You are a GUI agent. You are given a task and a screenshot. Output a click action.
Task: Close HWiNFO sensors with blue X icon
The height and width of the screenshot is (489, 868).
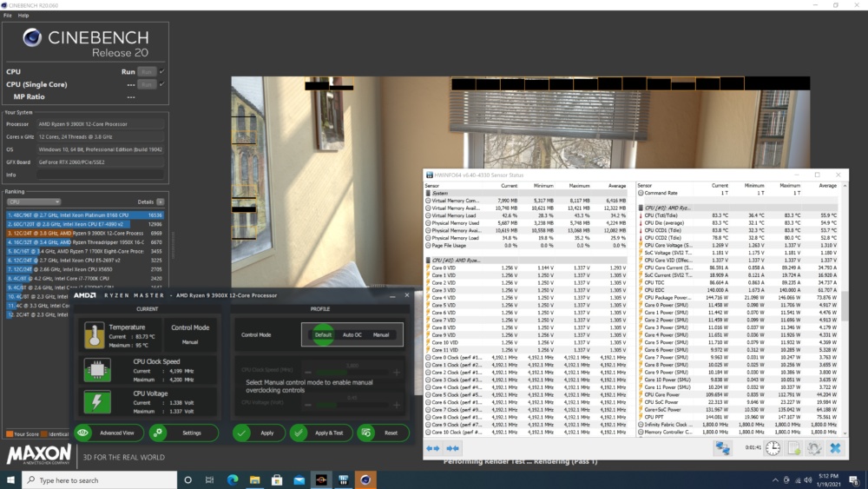click(835, 448)
